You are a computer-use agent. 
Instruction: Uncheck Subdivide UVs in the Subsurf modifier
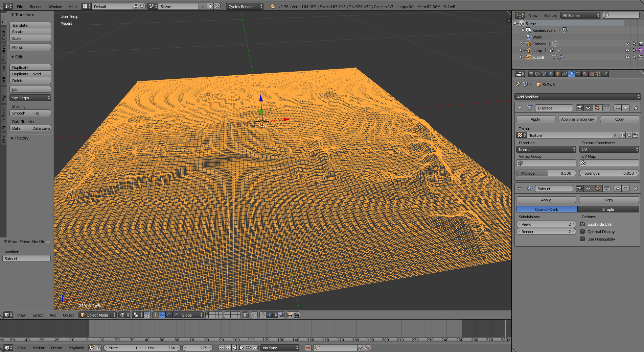point(582,224)
